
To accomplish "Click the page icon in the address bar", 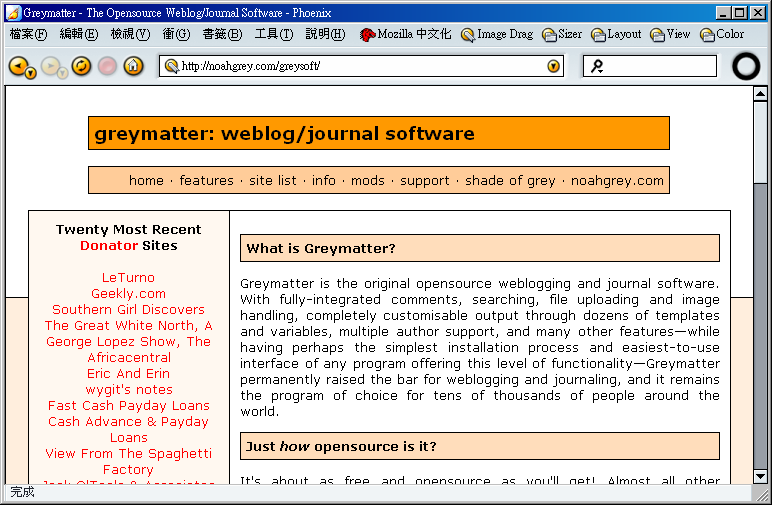I will coord(171,66).
